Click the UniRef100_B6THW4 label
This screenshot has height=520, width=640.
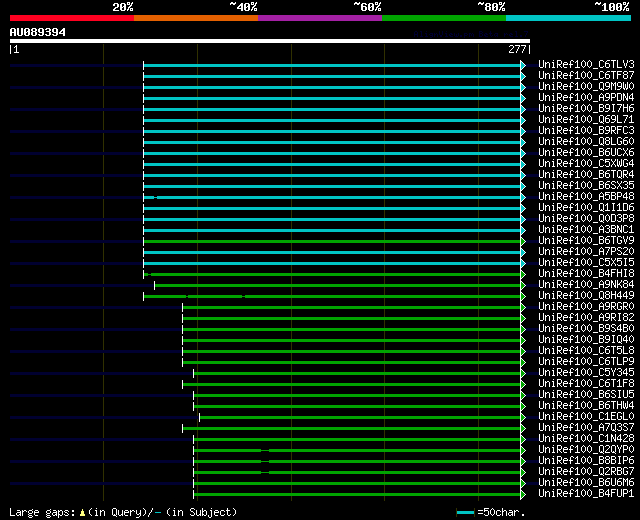(x=586, y=406)
